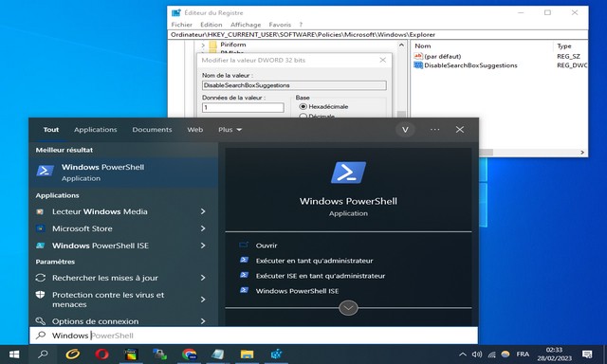Close the Modifier la valeur DWORD dialog
This screenshot has width=607, height=364.
(x=382, y=60)
